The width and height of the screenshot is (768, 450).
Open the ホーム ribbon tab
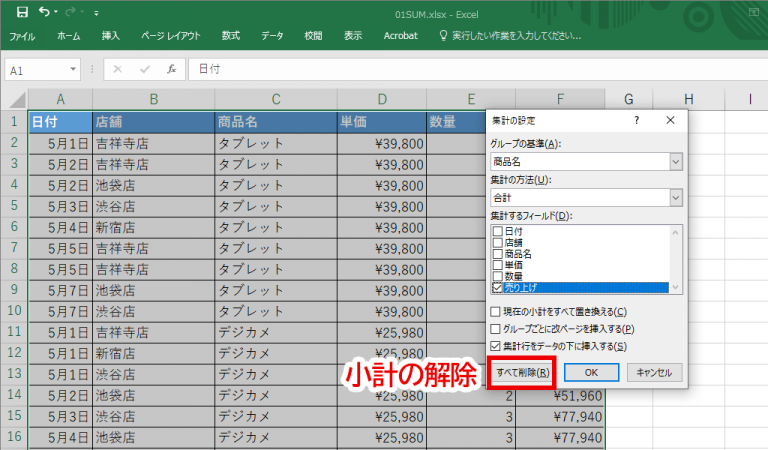point(69,36)
